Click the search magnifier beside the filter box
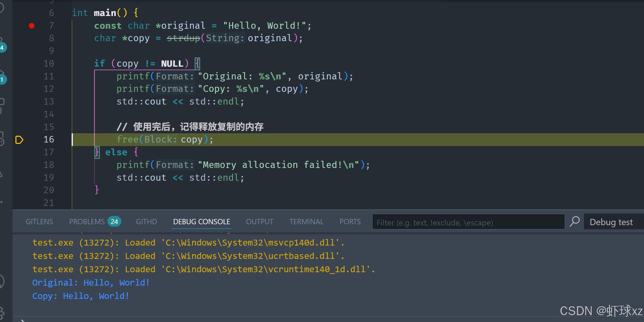The height and width of the screenshot is (322, 644). point(574,222)
